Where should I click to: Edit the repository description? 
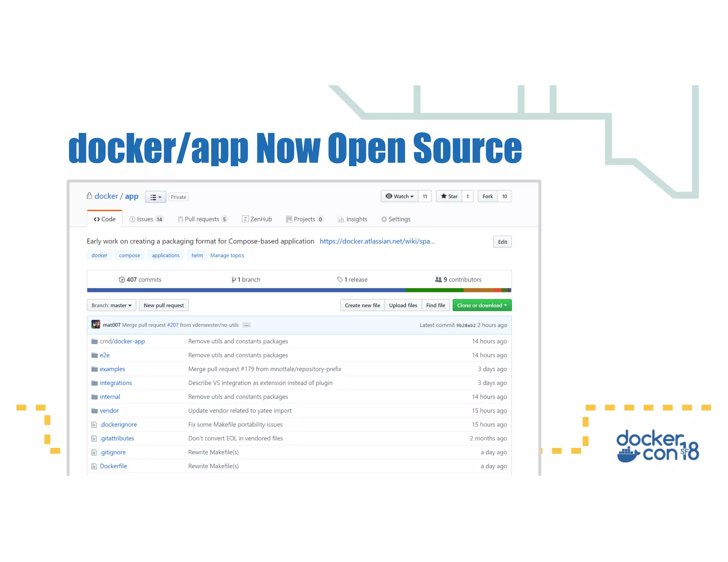(x=502, y=242)
